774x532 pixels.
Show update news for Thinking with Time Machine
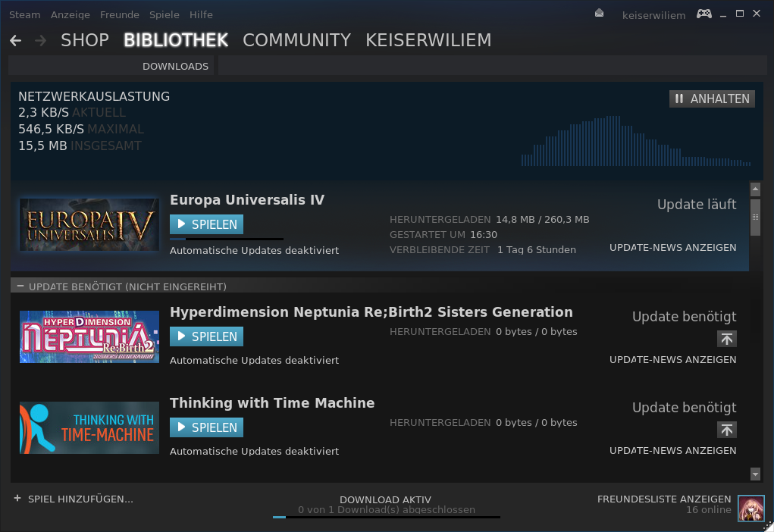click(x=673, y=451)
